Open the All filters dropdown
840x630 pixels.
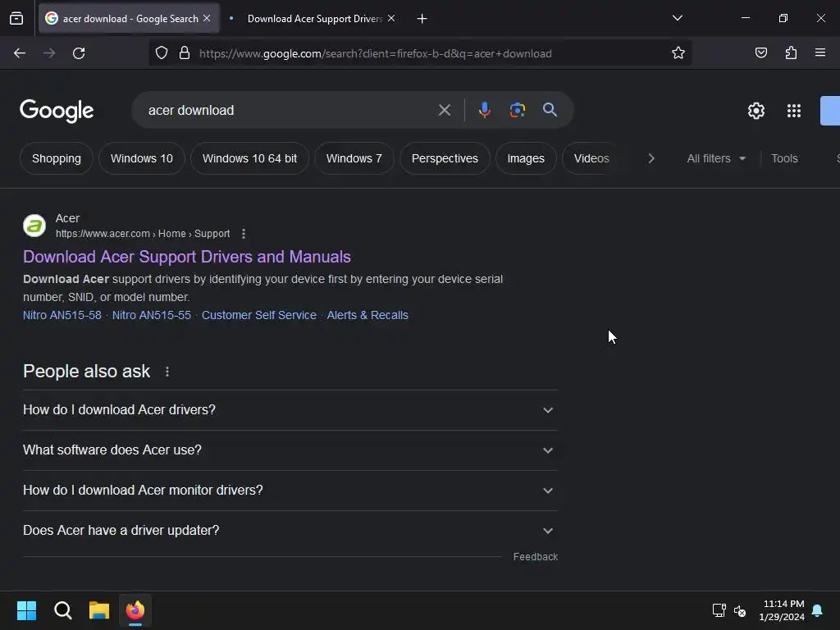tap(715, 158)
